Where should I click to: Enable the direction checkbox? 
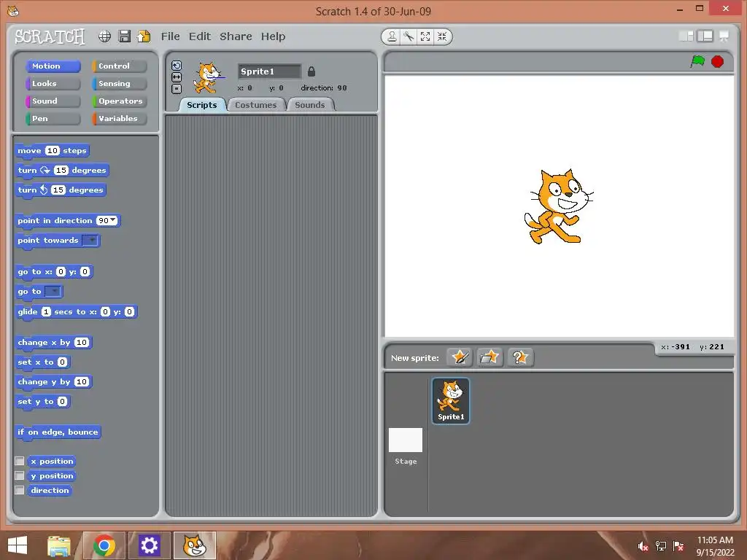pyautogui.click(x=20, y=490)
